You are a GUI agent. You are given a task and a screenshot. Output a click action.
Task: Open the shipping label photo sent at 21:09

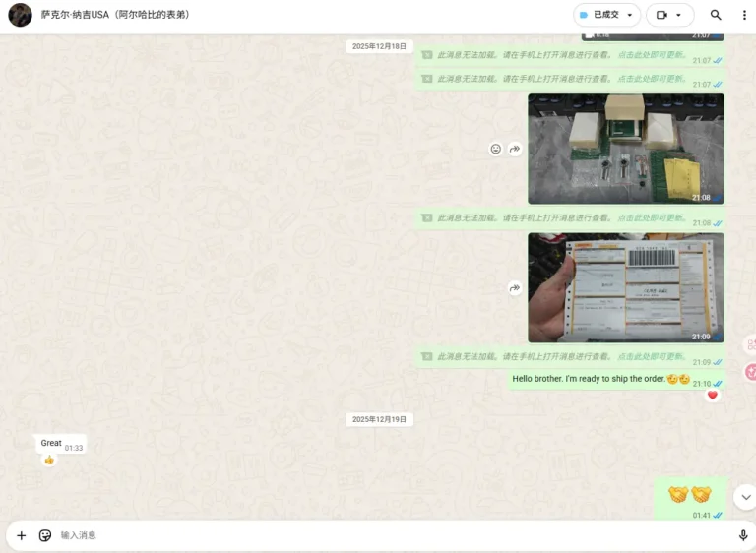[626, 288]
